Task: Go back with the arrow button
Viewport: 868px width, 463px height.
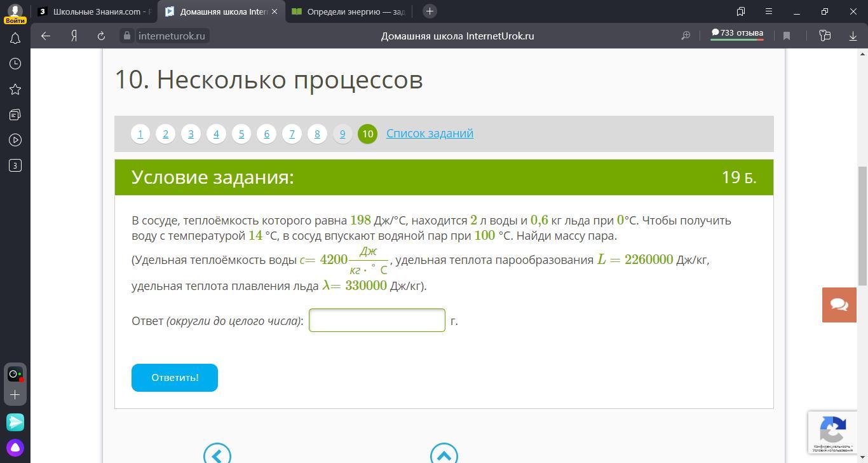Action: tap(46, 36)
